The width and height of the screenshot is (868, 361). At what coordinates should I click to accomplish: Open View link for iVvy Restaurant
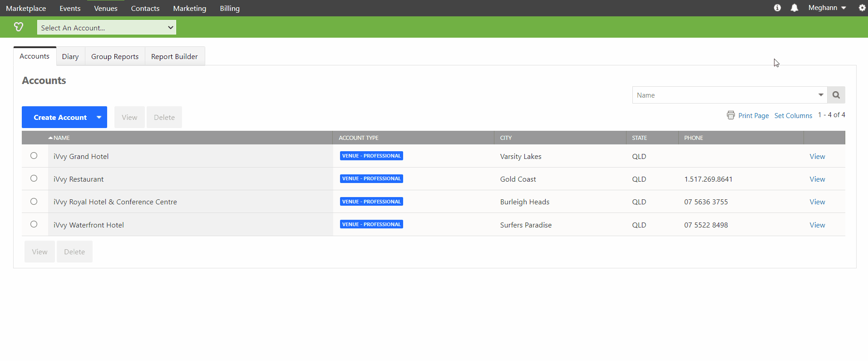click(x=817, y=179)
